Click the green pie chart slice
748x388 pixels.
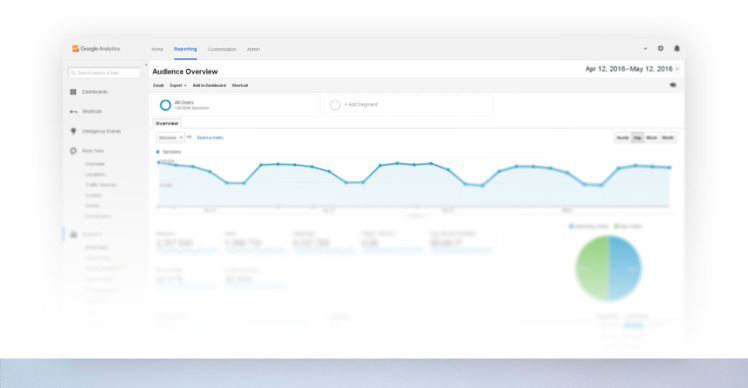pyautogui.click(x=592, y=268)
